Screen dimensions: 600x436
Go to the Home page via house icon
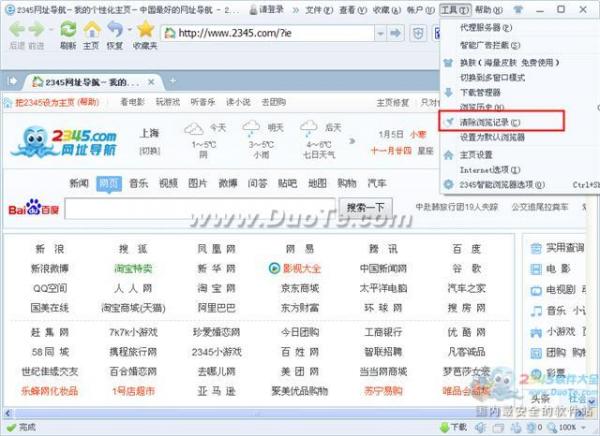point(91,30)
